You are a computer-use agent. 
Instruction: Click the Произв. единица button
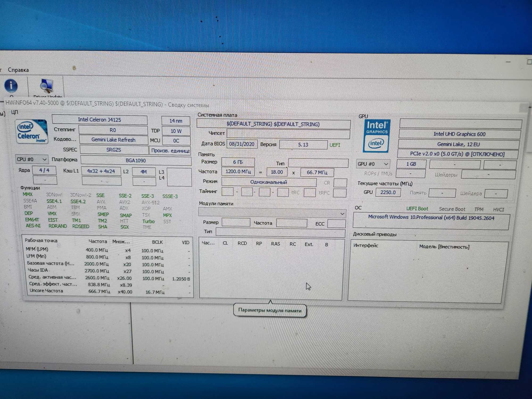click(170, 151)
